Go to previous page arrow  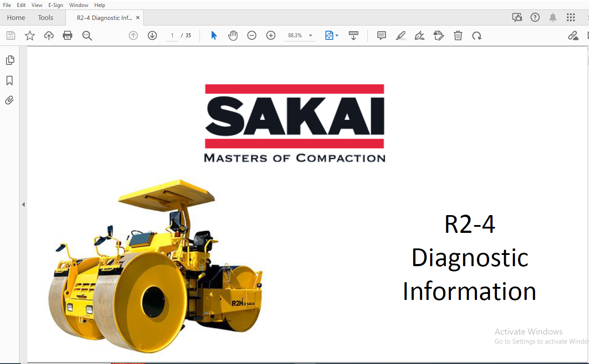click(133, 35)
